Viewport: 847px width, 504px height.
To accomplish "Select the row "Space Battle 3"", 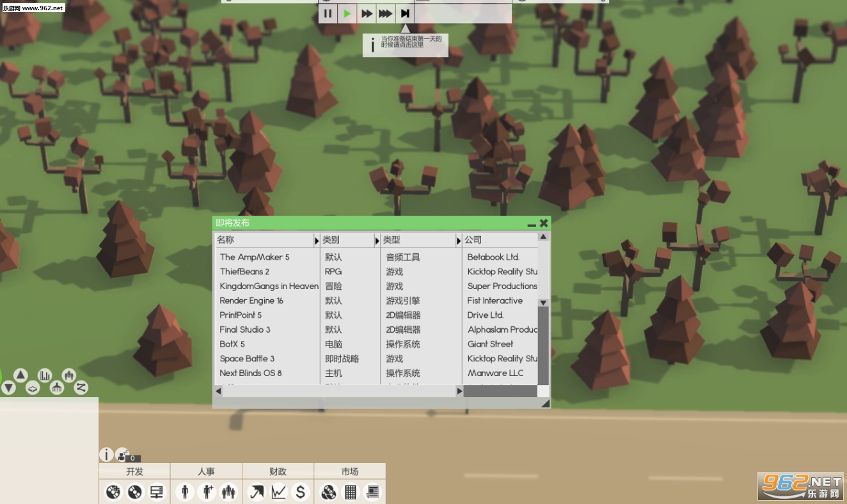I will (376, 359).
